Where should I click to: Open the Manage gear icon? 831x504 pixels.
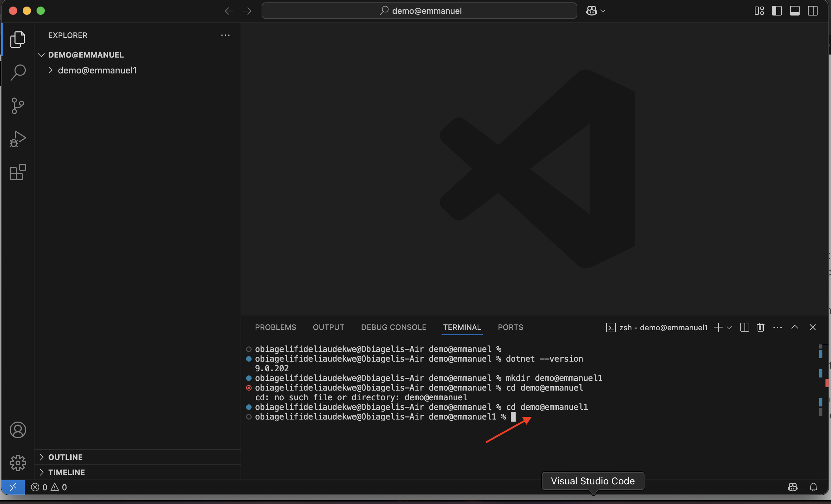18,463
